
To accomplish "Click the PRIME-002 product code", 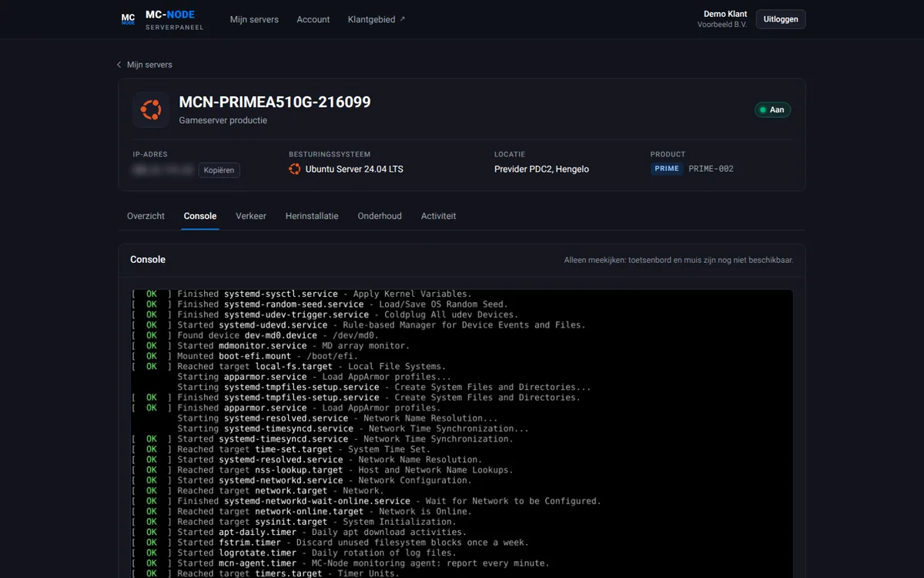I will tap(711, 169).
